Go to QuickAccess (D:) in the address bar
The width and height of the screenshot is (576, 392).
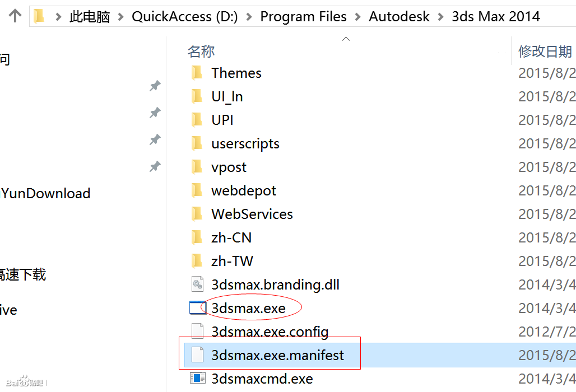(x=184, y=17)
